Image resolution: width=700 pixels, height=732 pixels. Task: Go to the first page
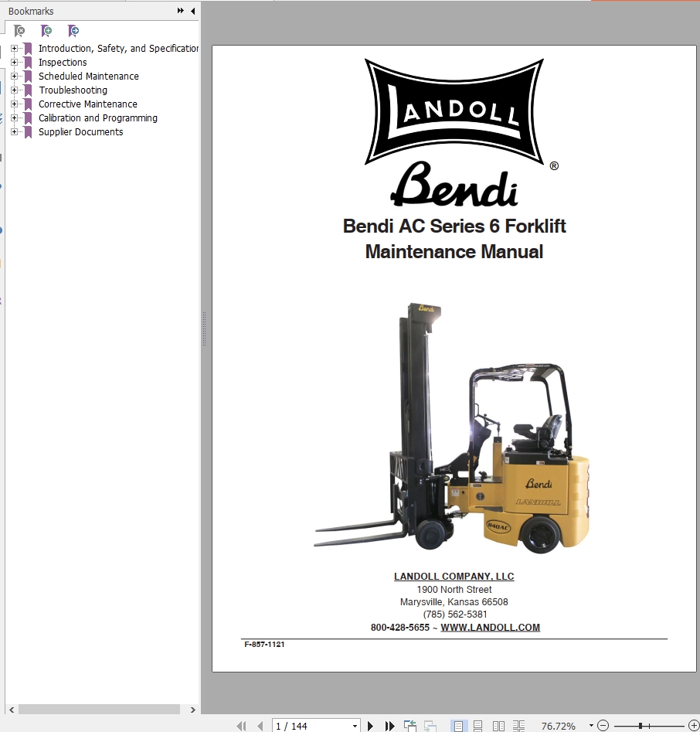241,726
